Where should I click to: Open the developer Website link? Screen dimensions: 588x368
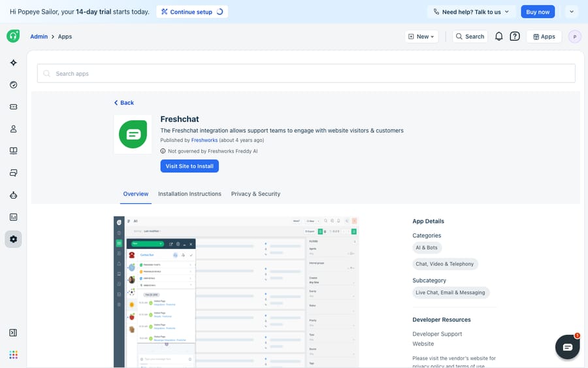[423, 344]
